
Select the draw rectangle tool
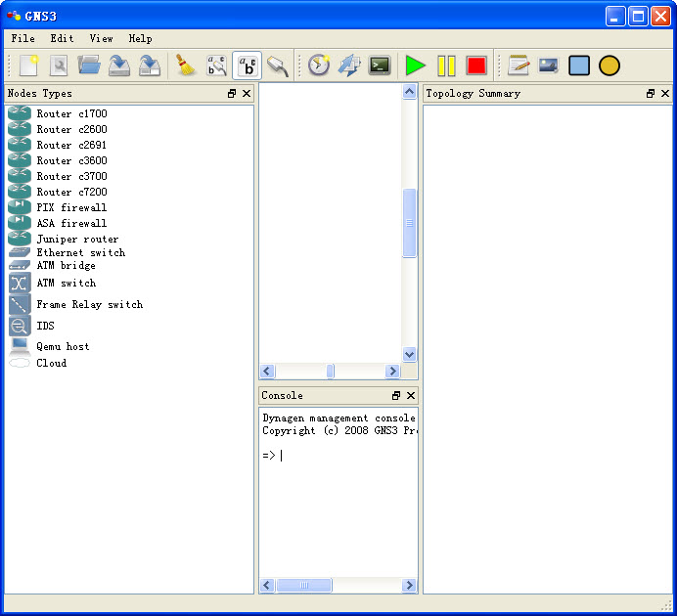579,66
